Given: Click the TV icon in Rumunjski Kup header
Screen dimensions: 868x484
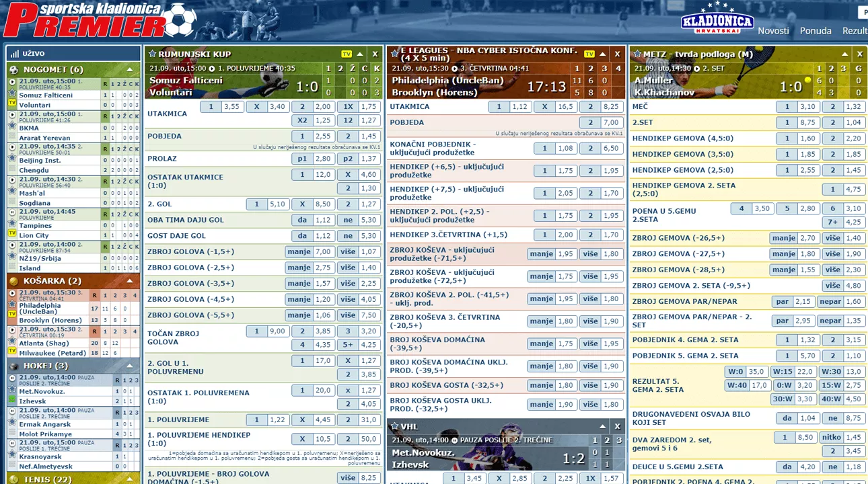Looking at the screenshot, I should pyautogui.click(x=347, y=54).
